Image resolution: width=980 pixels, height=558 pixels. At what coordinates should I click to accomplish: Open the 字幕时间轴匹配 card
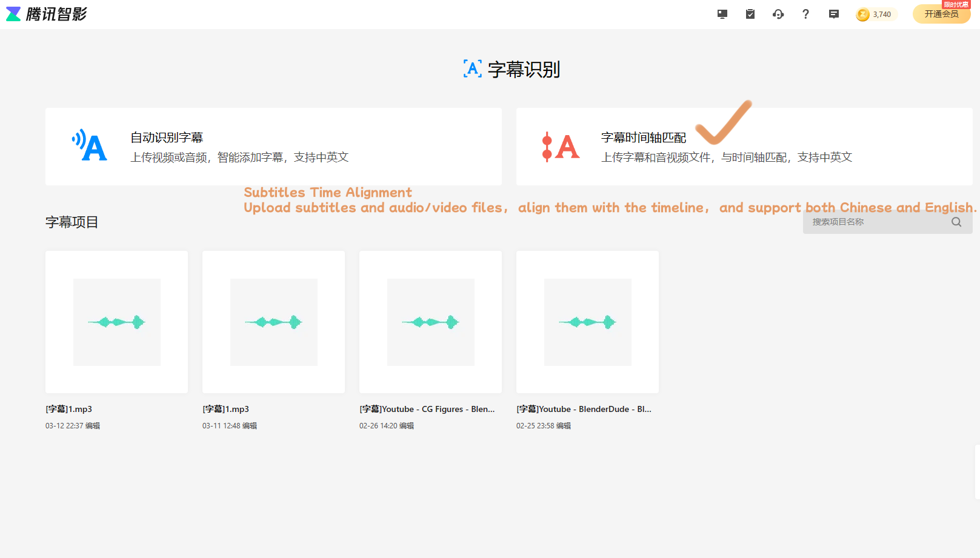tap(744, 147)
